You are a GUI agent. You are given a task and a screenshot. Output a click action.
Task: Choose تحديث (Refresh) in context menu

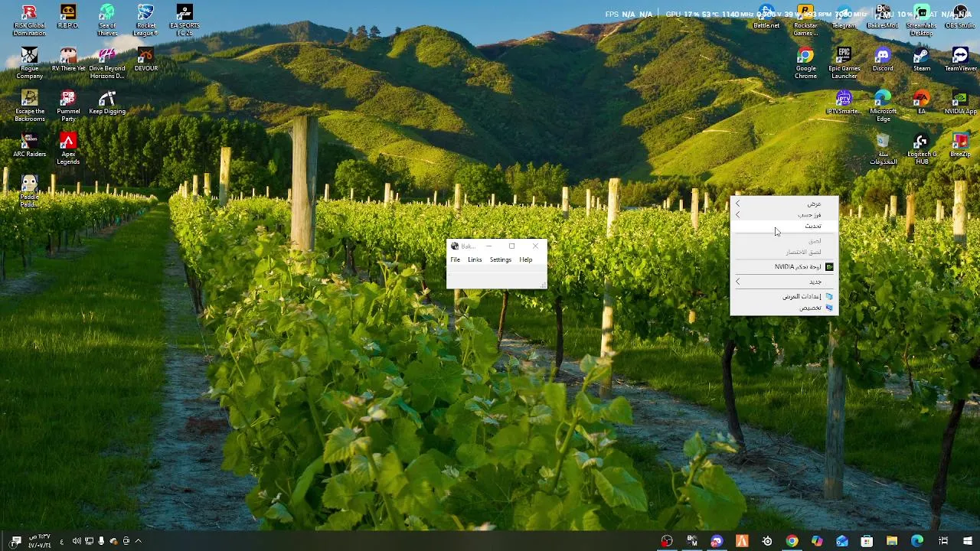point(784,226)
